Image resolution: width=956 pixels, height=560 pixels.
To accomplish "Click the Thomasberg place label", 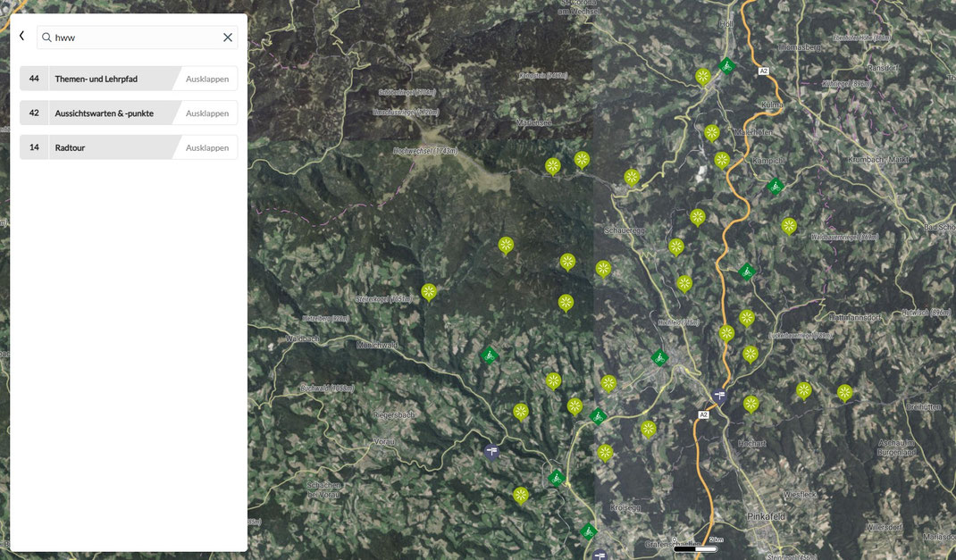I will tap(800, 47).
